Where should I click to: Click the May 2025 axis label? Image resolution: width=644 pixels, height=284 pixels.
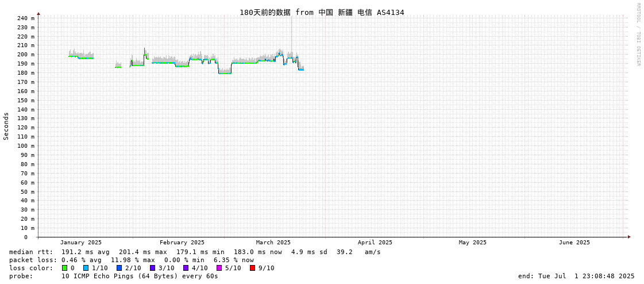(x=473, y=243)
